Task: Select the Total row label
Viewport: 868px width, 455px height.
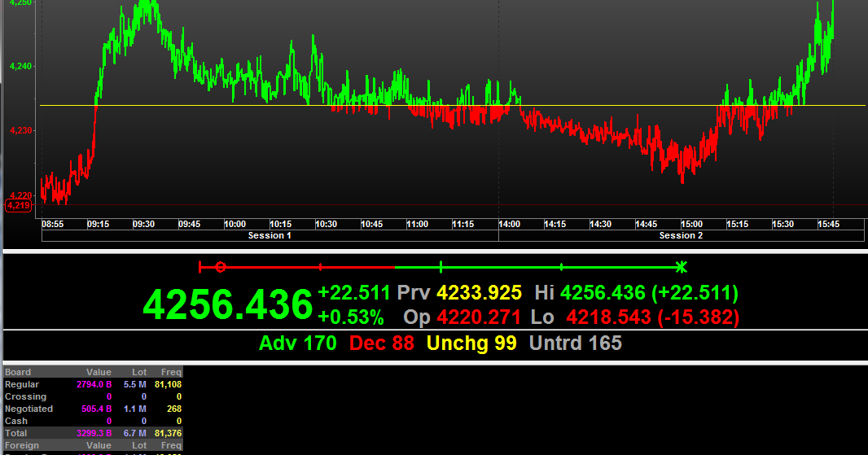Action: tap(15, 433)
